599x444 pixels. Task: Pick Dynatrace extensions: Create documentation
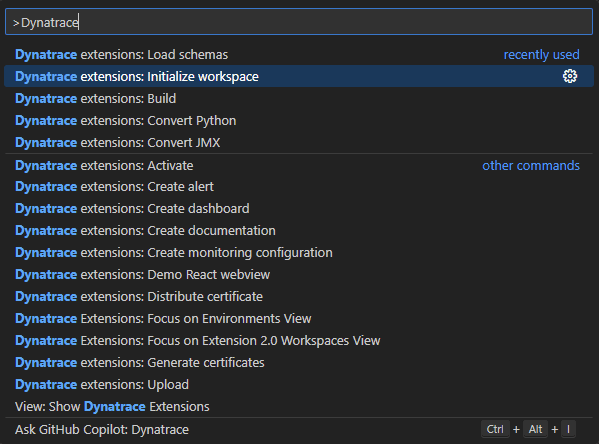coord(299,231)
